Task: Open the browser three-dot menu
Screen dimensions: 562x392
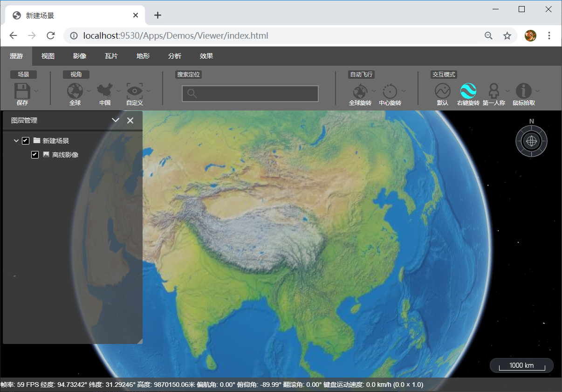Action: (549, 35)
